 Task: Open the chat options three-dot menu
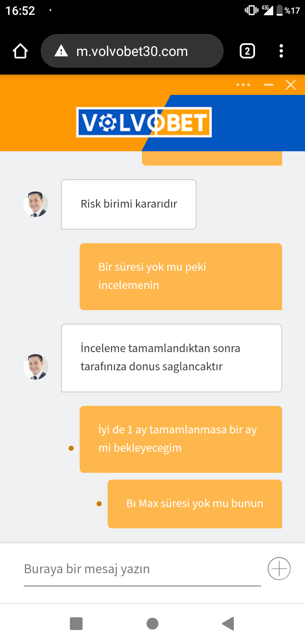tap(243, 85)
